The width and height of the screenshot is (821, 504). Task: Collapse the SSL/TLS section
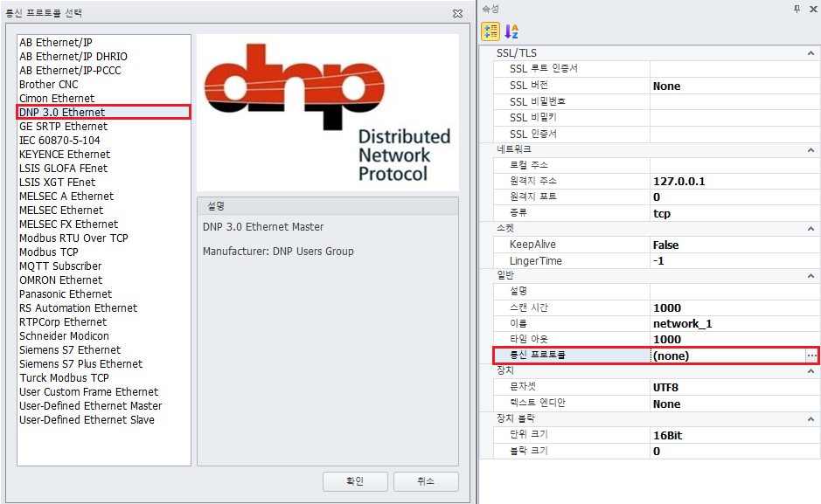tap(811, 53)
